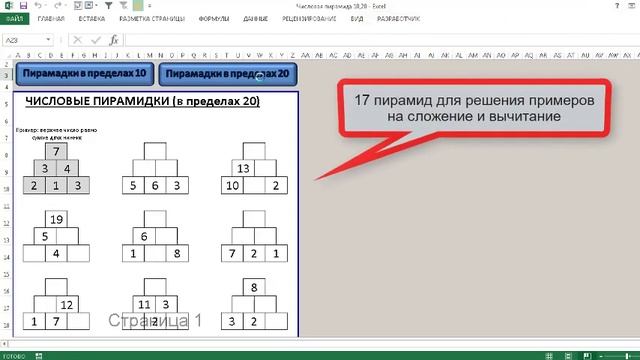Select the pyramid cell containing 12

(67, 304)
